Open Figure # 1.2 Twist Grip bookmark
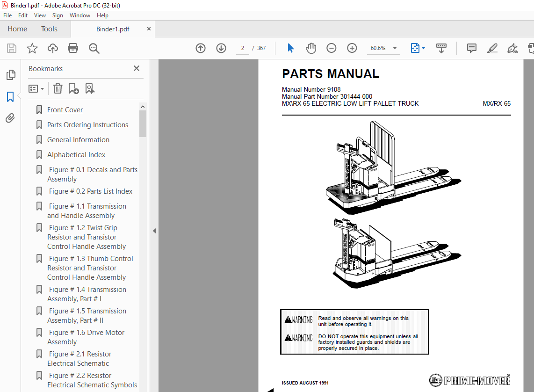534x392 pixels. tap(87, 237)
